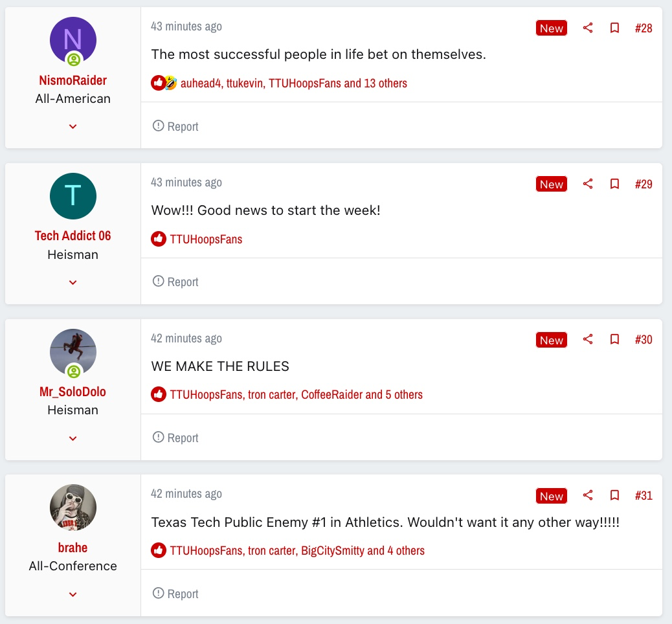This screenshot has width=672, height=624.
Task: Share post #28 via share icon
Action: pyautogui.click(x=588, y=28)
